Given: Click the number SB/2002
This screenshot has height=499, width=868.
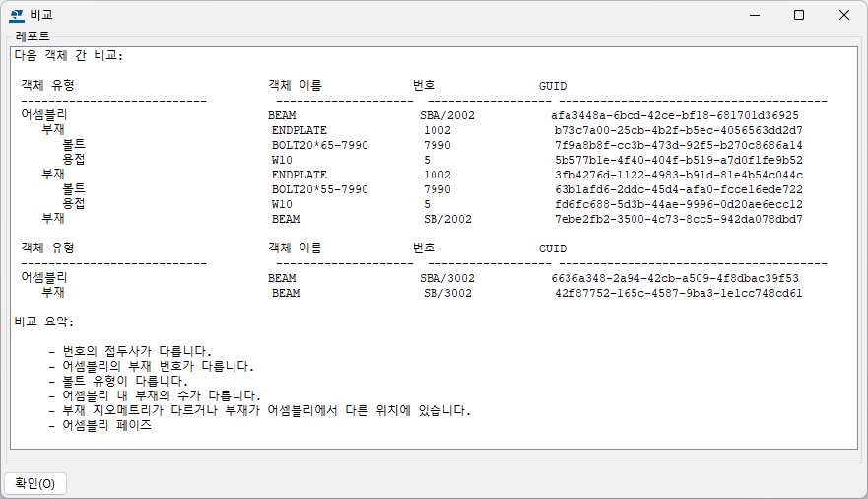Looking at the screenshot, I should (448, 219).
